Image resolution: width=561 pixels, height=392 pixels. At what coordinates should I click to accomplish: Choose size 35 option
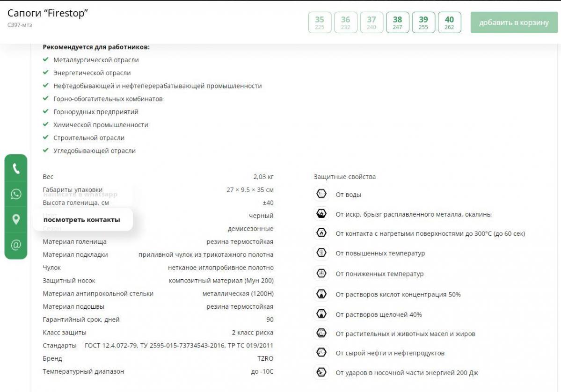[x=320, y=22]
